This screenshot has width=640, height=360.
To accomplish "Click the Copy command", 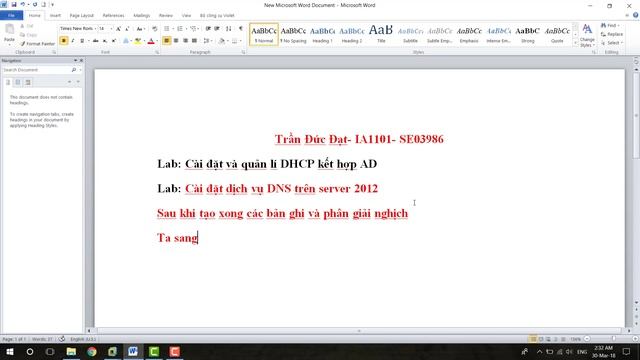I will [29, 35].
